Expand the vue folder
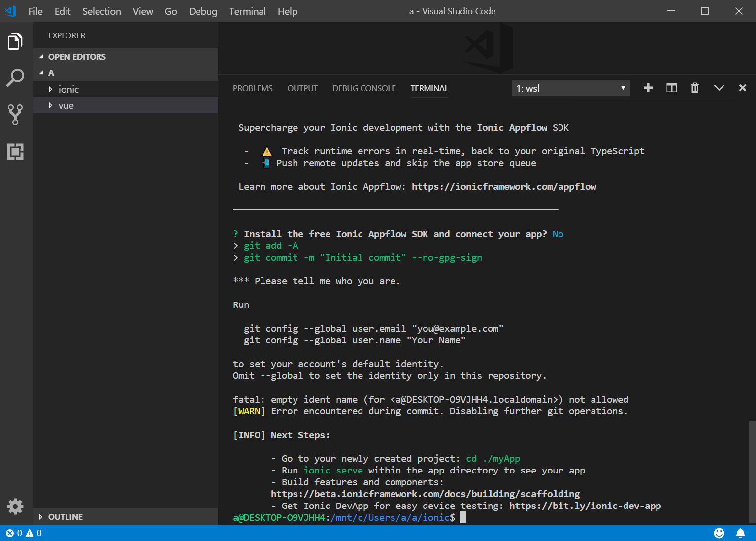The image size is (756, 541). coord(66,105)
